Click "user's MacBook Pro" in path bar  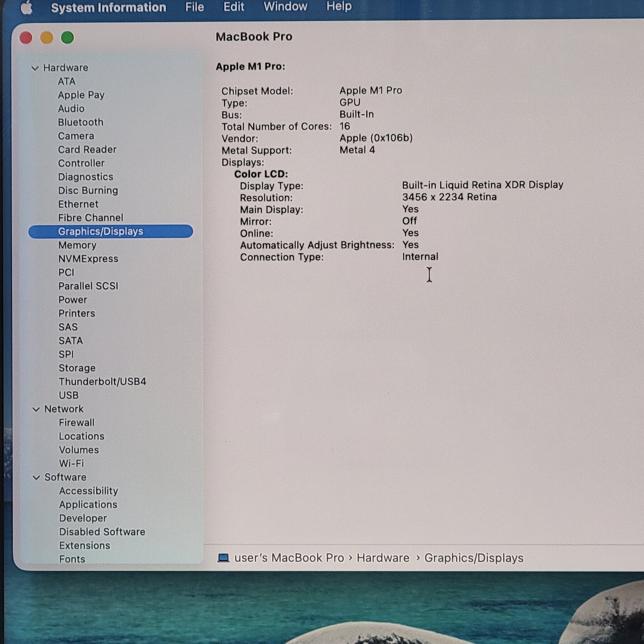point(289,558)
